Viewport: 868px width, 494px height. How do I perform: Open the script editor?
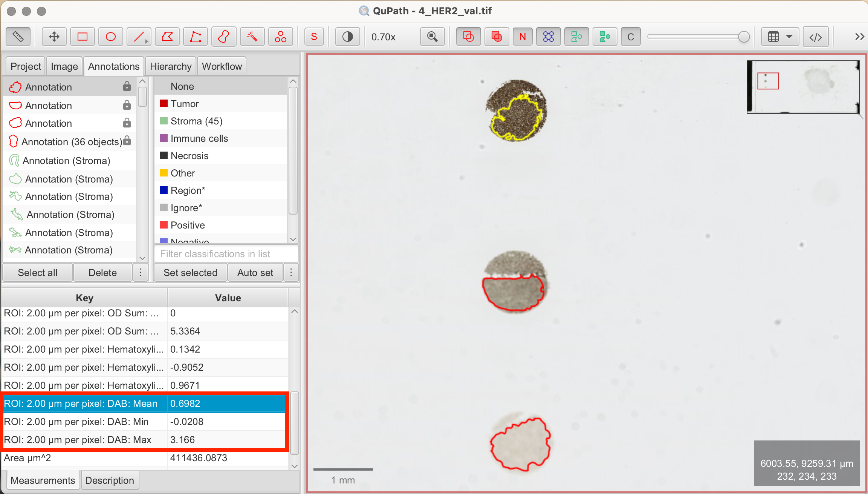[x=816, y=37]
